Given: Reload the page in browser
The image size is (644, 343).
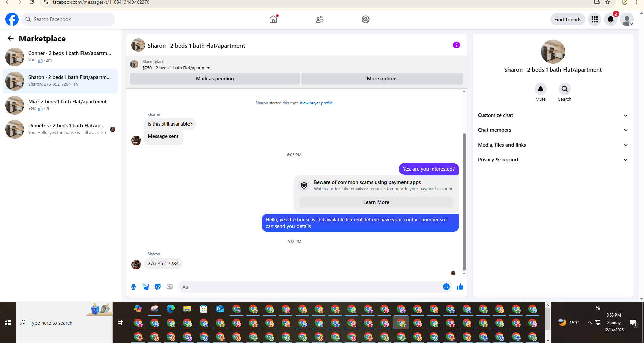Looking at the screenshot, I should [x=31, y=2].
